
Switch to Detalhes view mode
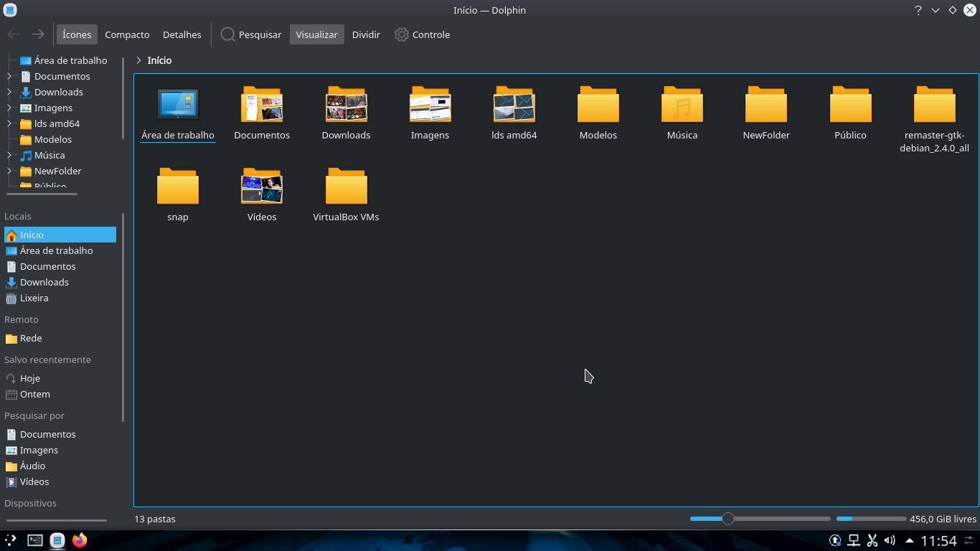[x=182, y=34]
